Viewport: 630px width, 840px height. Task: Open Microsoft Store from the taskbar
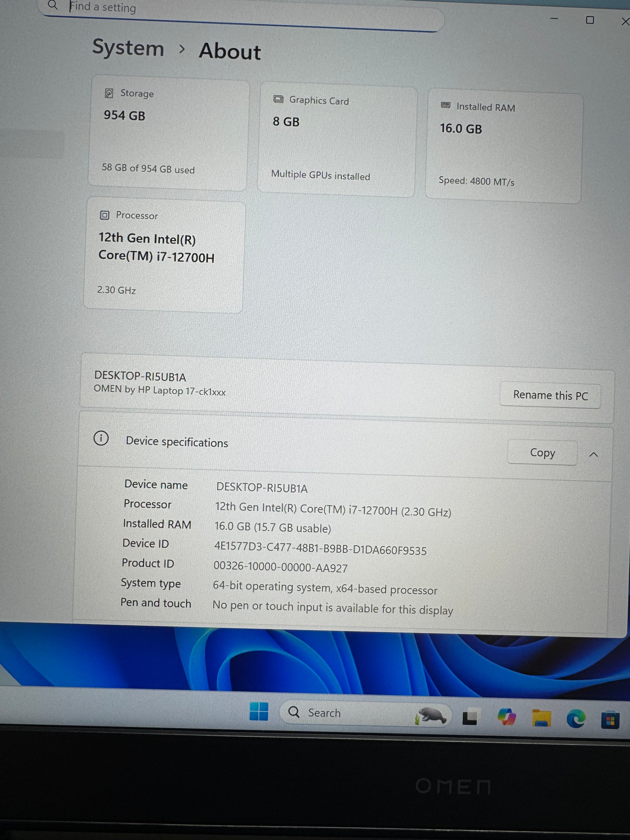(x=610, y=720)
